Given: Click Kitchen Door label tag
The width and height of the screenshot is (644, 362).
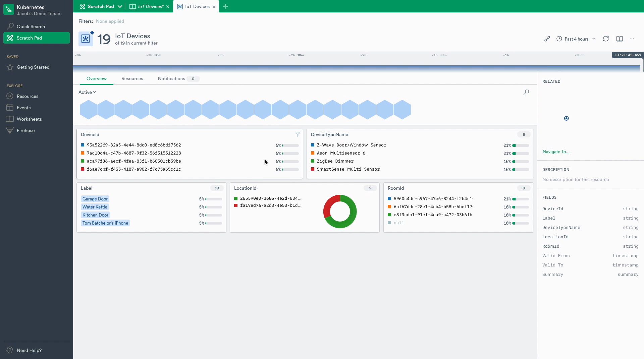Looking at the screenshot, I should tap(95, 215).
